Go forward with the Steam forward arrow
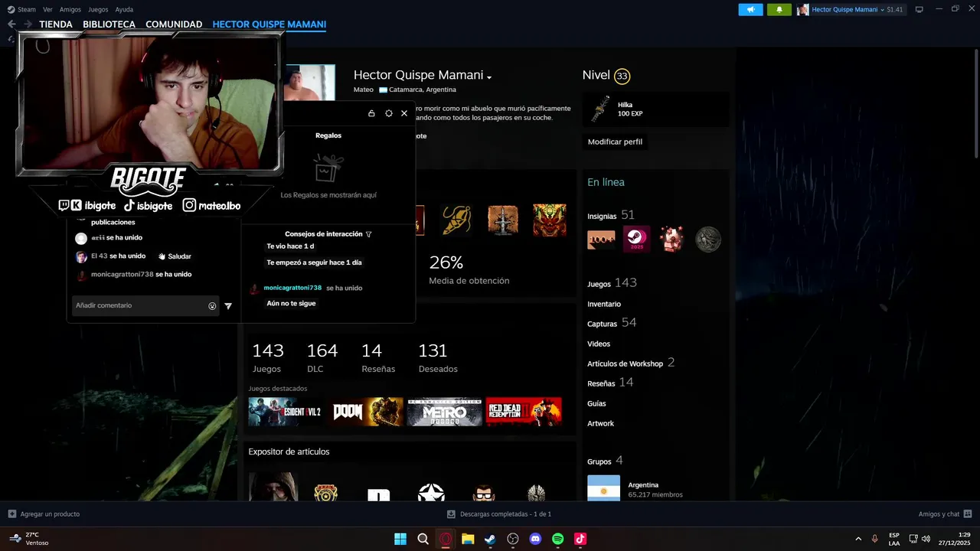The image size is (980, 551). (x=28, y=24)
